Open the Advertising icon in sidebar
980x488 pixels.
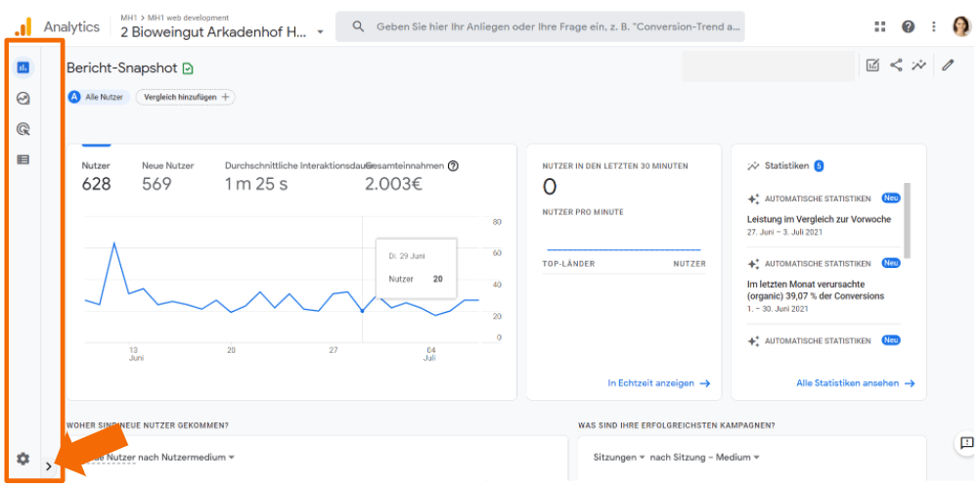[x=23, y=129]
